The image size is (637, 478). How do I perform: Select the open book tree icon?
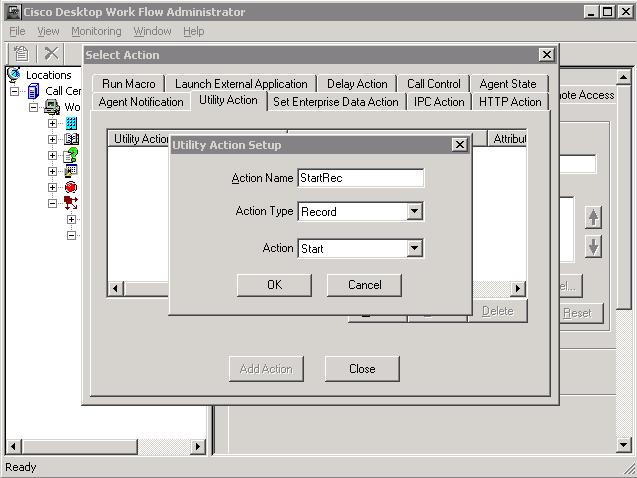pyautogui.click(x=71, y=139)
